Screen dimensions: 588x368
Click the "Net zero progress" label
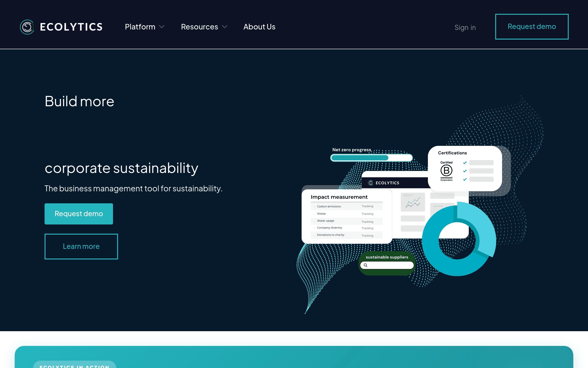coord(352,150)
